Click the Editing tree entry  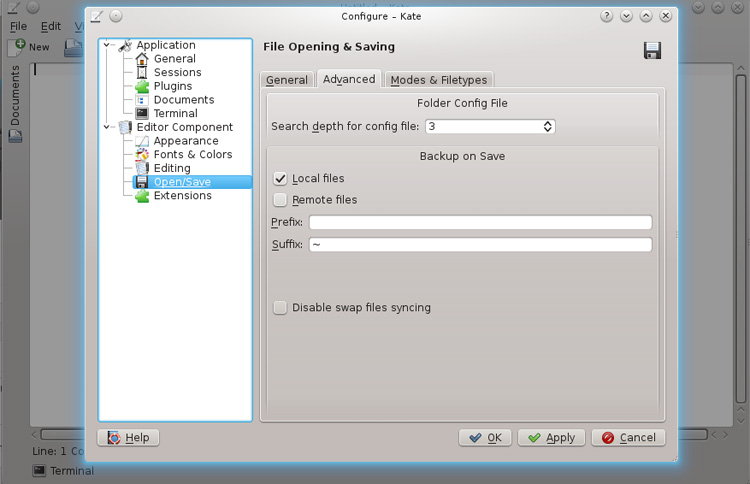pyautogui.click(x=172, y=168)
